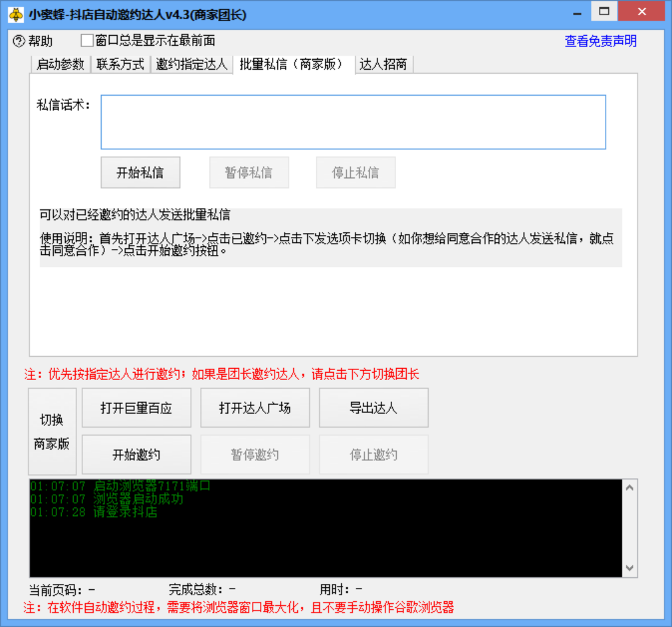Click the 开始私信 button

click(x=140, y=171)
